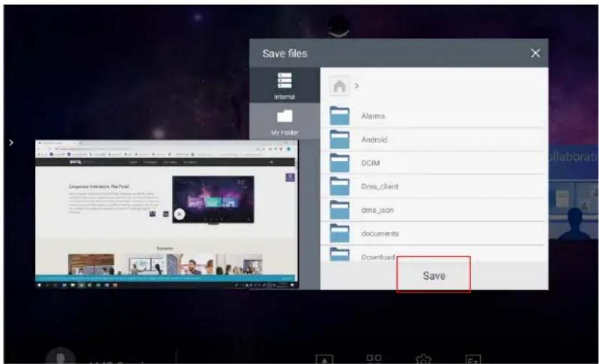Screen dimensions: 599x364
Task: Click the Save files dialog title
Action: tap(285, 53)
